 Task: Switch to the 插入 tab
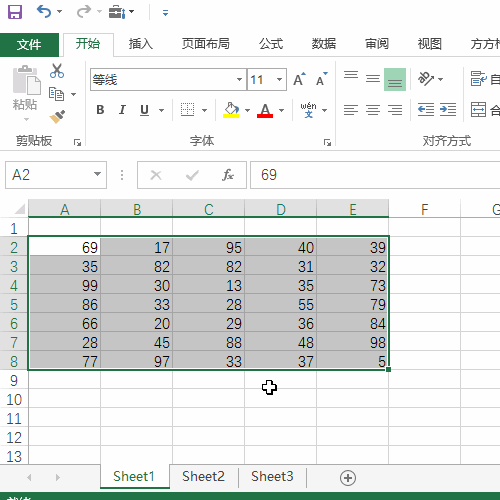pos(141,44)
